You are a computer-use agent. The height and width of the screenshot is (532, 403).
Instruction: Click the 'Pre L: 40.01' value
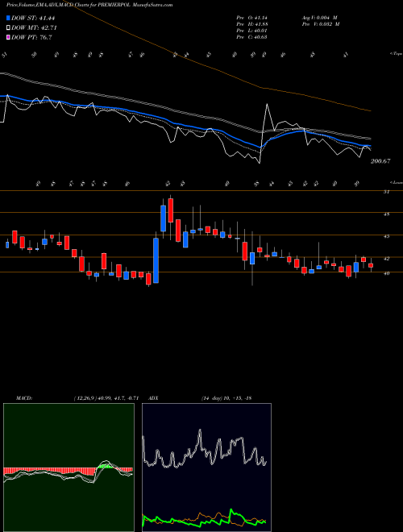coord(251,31)
